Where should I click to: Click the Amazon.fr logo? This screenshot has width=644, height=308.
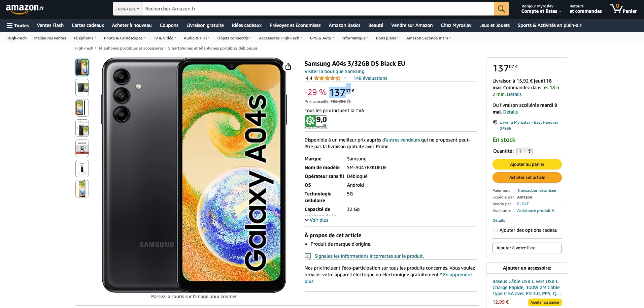click(x=25, y=9)
